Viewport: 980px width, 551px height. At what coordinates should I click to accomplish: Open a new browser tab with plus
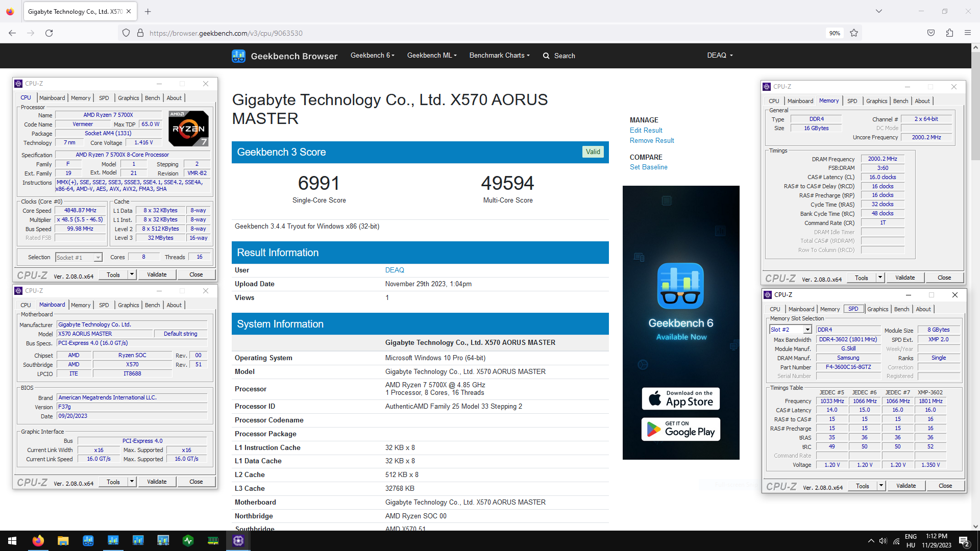tap(148, 11)
